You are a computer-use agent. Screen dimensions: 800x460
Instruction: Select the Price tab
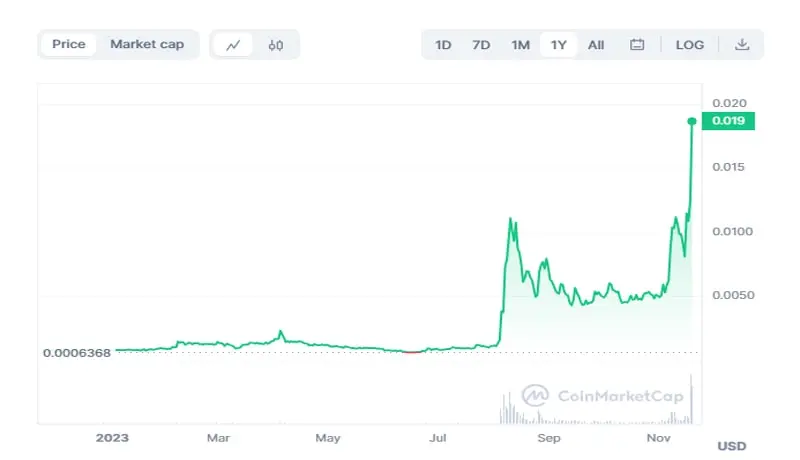point(69,44)
